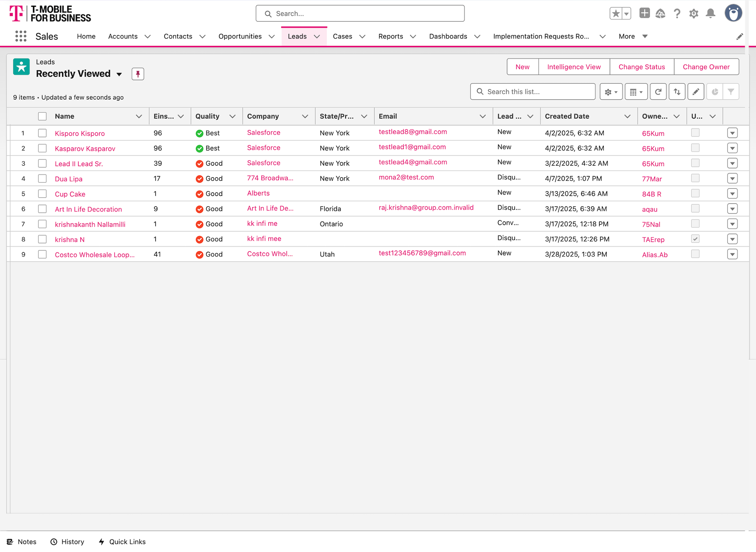Click the Change Owner button
Viewport: 756px width, 552px height.
[706, 67]
